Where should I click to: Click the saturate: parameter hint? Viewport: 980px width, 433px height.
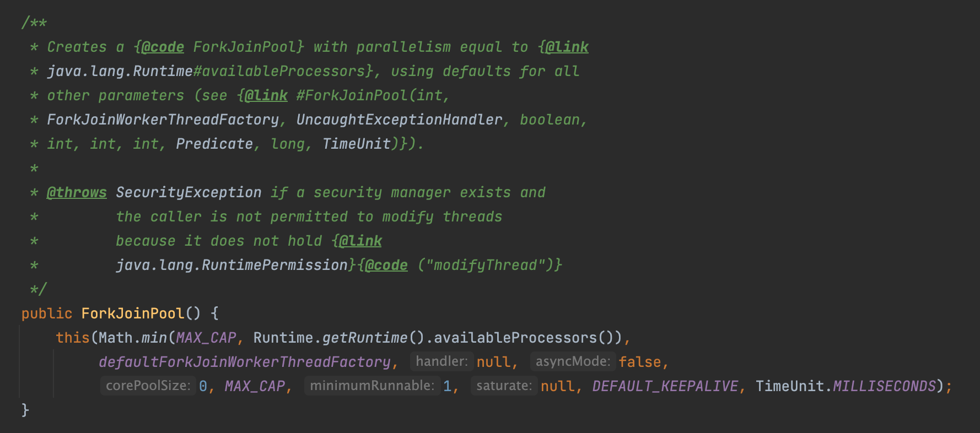[504, 386]
